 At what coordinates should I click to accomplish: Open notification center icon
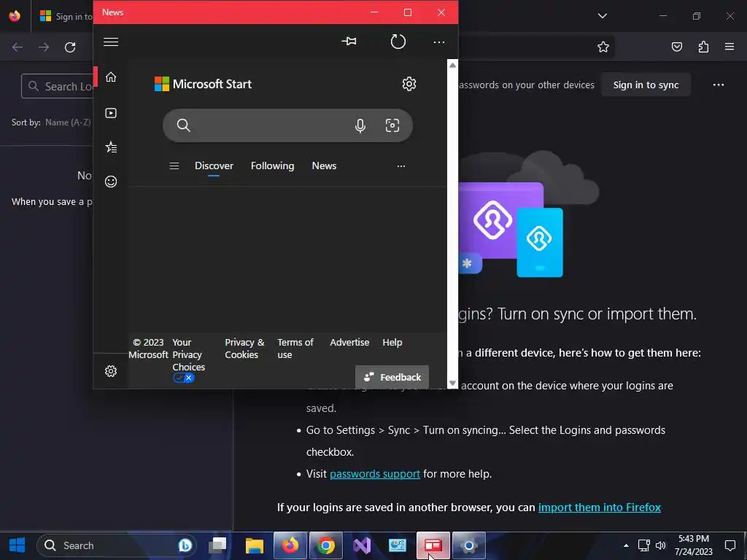[729, 545]
